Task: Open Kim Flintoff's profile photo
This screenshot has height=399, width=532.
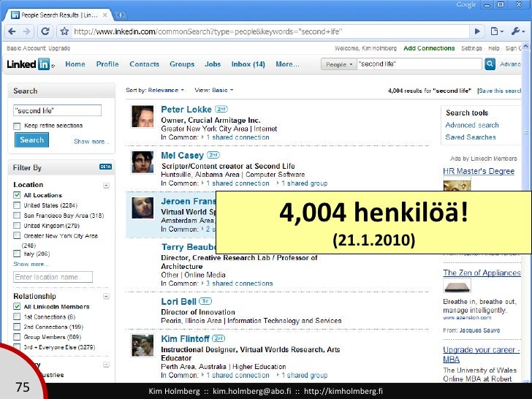Action: pos(142,346)
